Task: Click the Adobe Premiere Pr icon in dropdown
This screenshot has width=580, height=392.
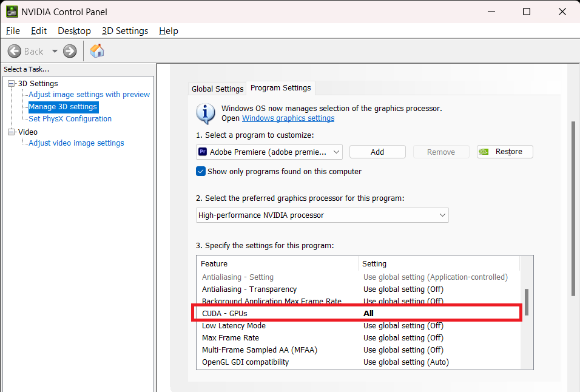Action: (x=203, y=152)
